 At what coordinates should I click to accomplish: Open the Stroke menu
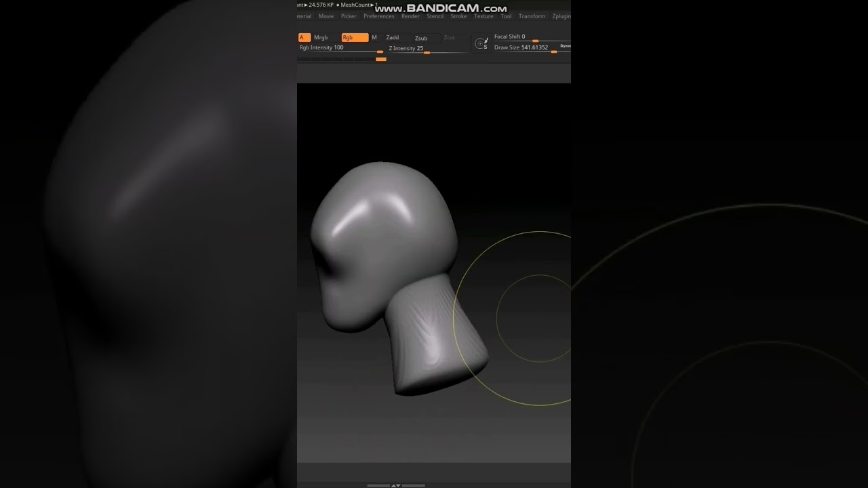tap(459, 16)
